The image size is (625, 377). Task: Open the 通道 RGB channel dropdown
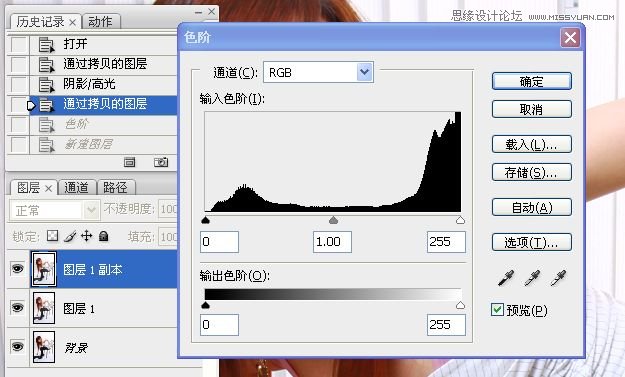click(x=364, y=72)
